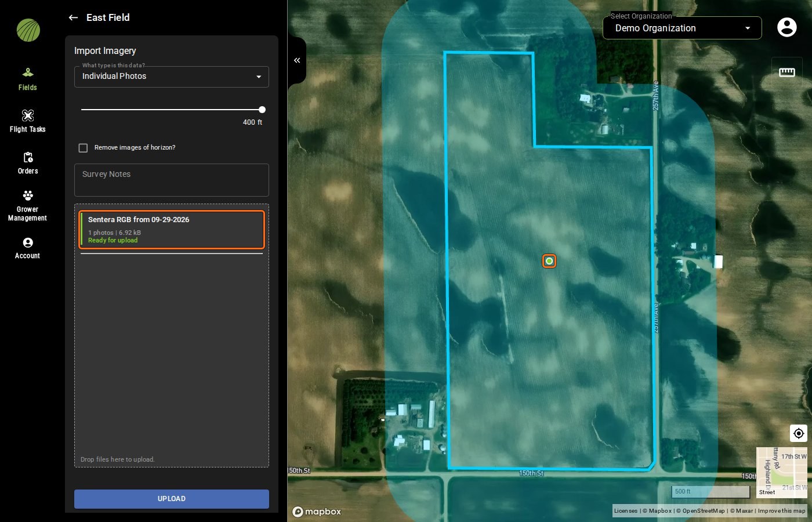This screenshot has height=522, width=812.
Task: Click the Mapbox logo
Action: click(317, 512)
